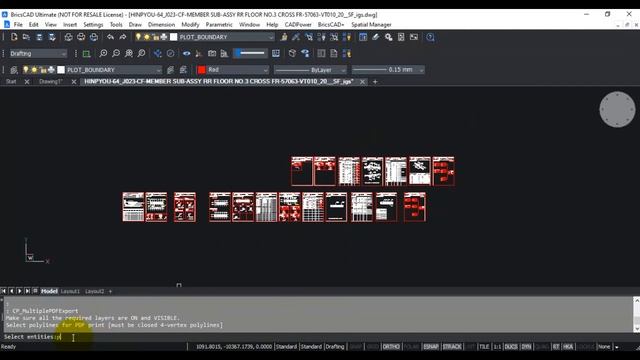Click the eraser tool icon in top toolbar
The width and height of the screenshot is (640, 360).
pos(376,37)
